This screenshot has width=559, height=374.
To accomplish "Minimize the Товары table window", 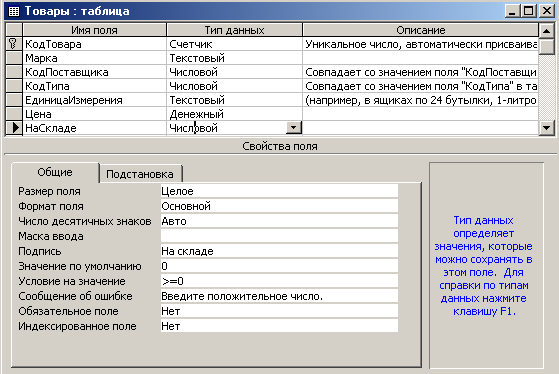I will (512, 11).
